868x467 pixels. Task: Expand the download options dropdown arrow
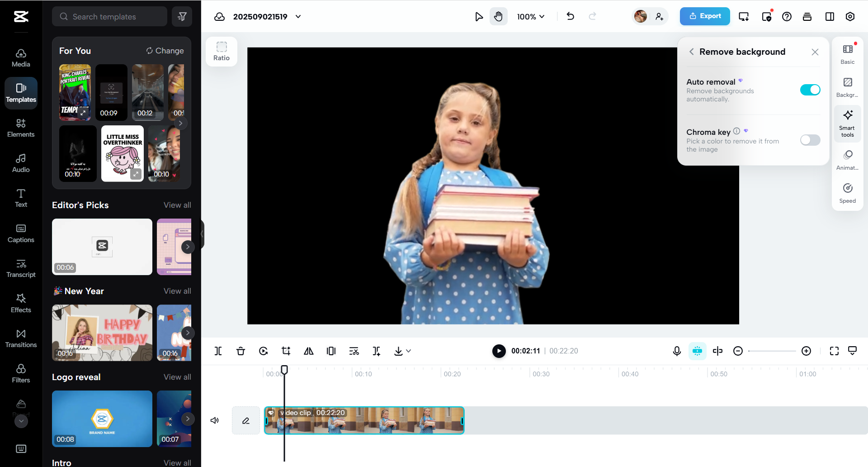tap(409, 351)
